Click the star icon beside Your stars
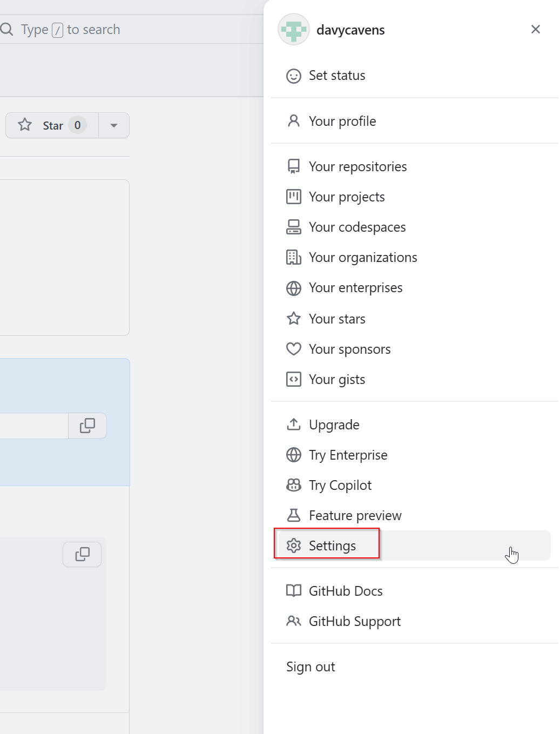This screenshot has height=734, width=560. pyautogui.click(x=294, y=319)
